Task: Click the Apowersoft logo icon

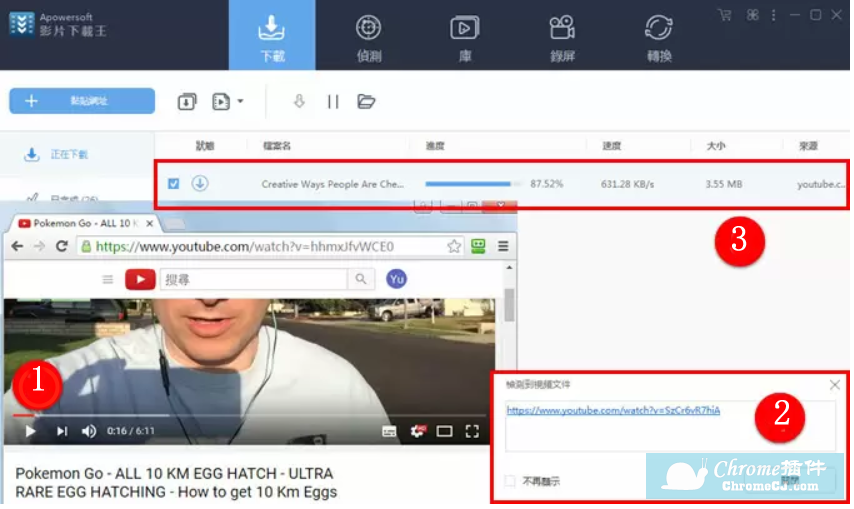Action: pyautogui.click(x=22, y=24)
